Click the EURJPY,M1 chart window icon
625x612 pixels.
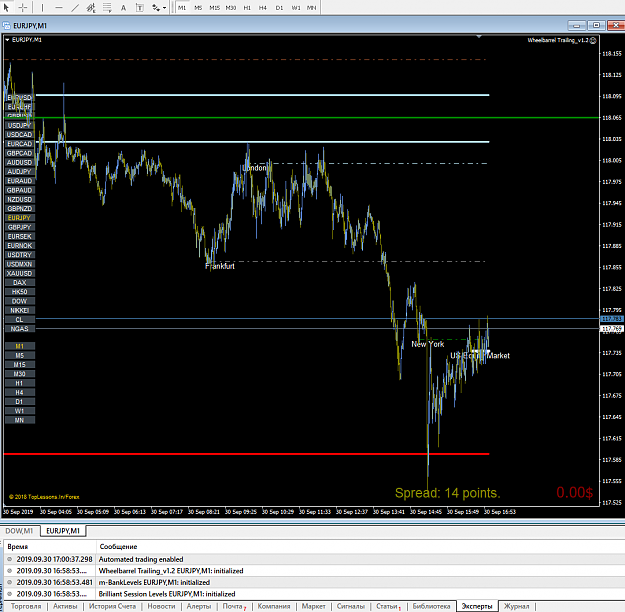coord(6,26)
